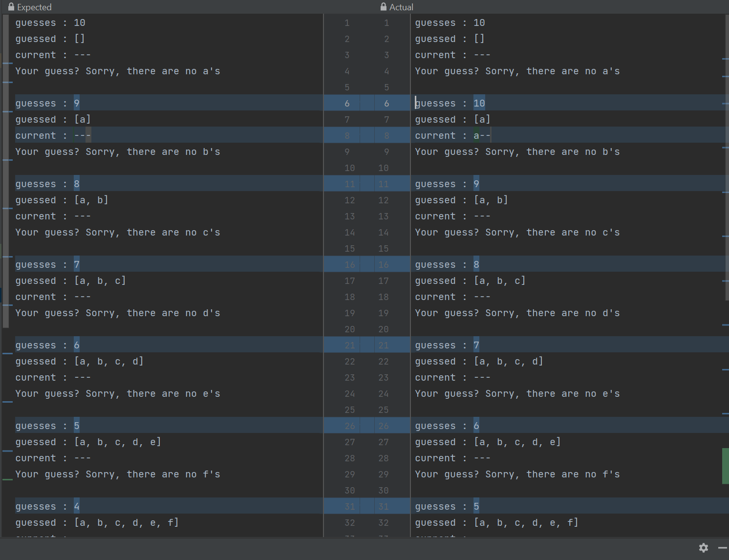This screenshot has height=560, width=729.
Task: Open settings with the gear icon
Action: pos(703,548)
